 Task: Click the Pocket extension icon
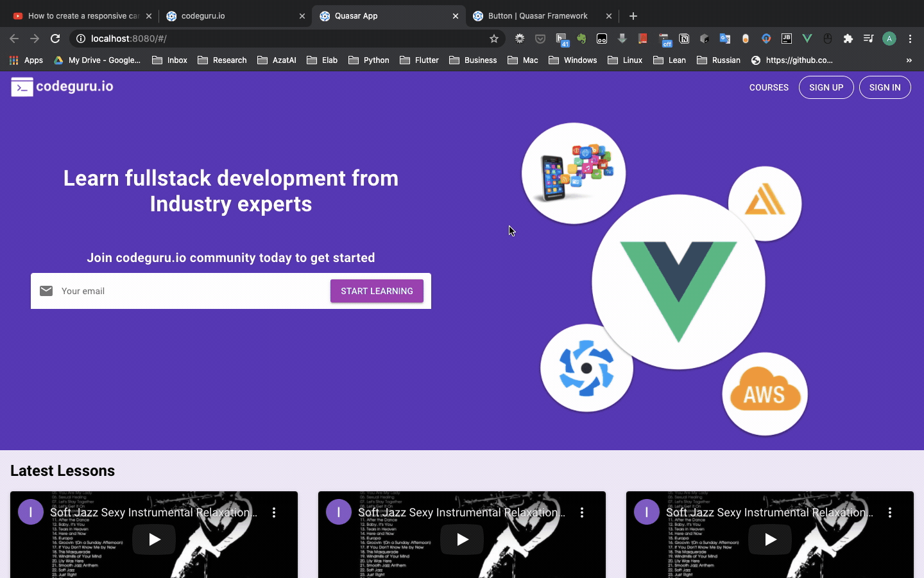click(540, 39)
